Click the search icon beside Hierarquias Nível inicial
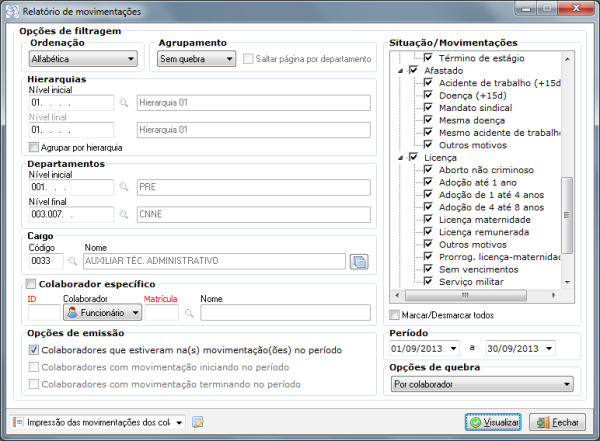Image resolution: width=600 pixels, height=441 pixels. tap(124, 102)
